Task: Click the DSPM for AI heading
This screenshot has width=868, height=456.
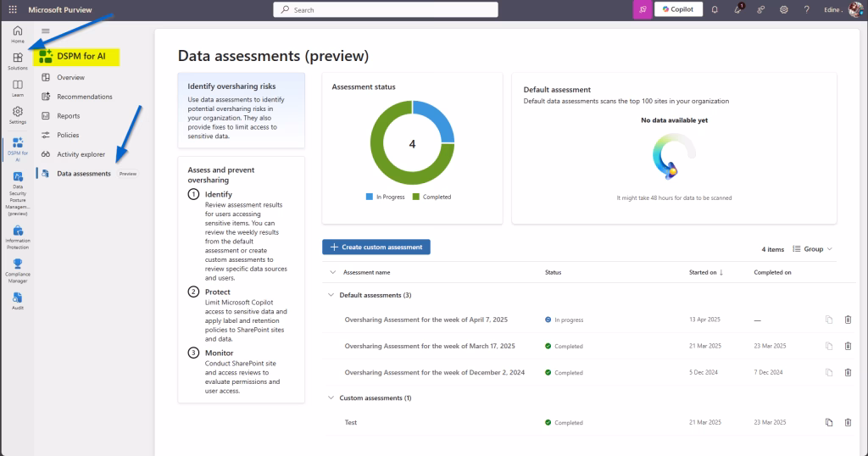Action: (81, 56)
